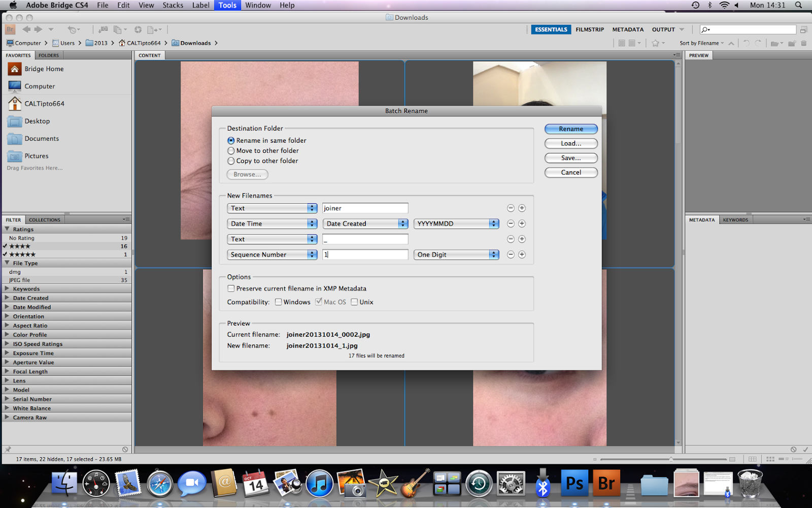The width and height of the screenshot is (812, 508).
Task: Switch to the Folders tab
Action: click(49, 55)
